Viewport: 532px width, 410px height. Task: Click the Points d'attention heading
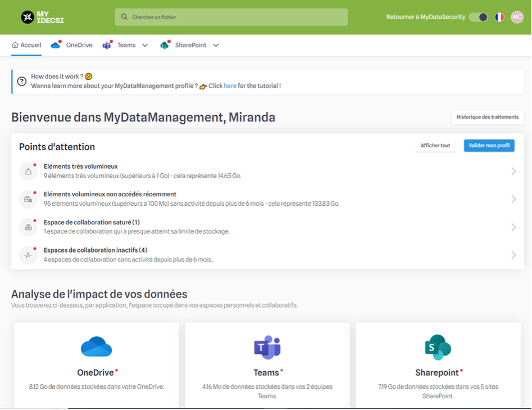click(x=57, y=147)
